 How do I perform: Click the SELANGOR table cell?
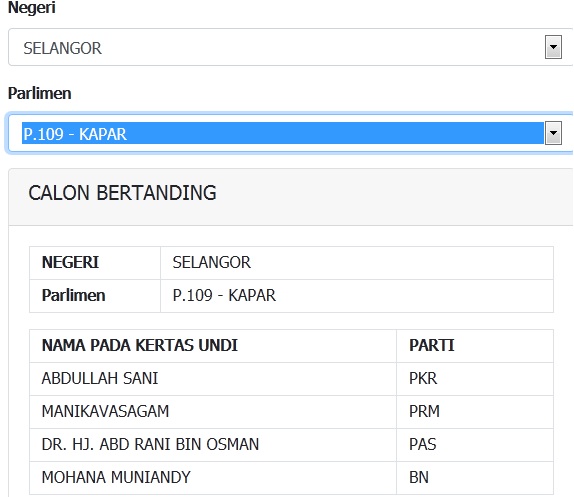[x=357, y=263]
